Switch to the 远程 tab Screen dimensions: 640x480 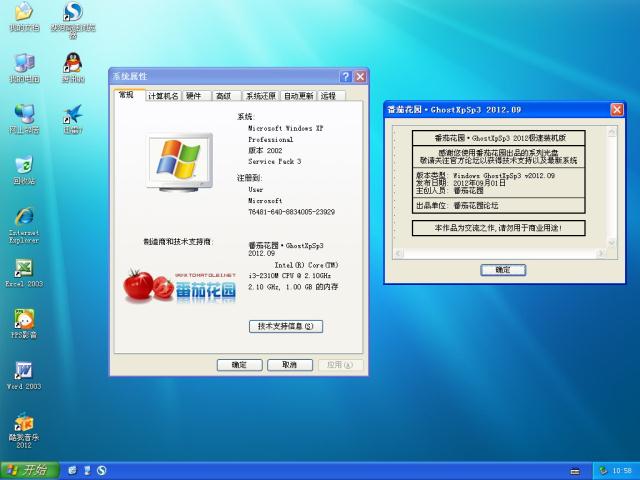click(x=331, y=96)
